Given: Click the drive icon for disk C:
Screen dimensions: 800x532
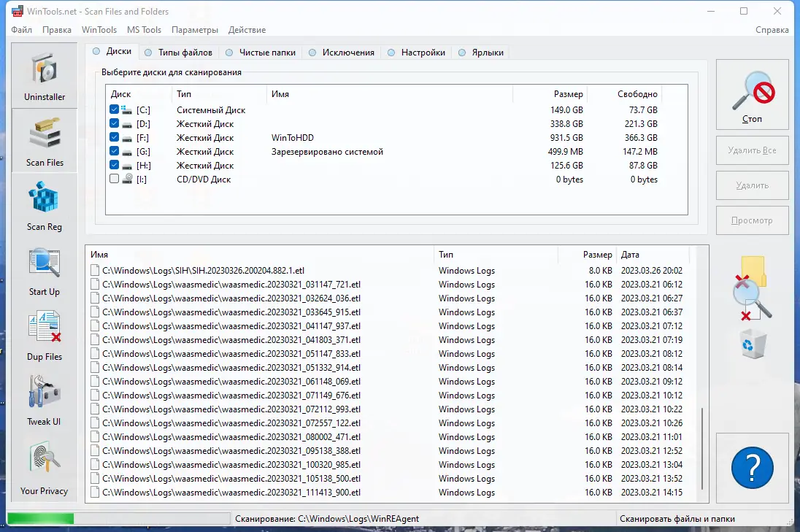Looking at the screenshot, I should tap(126, 109).
